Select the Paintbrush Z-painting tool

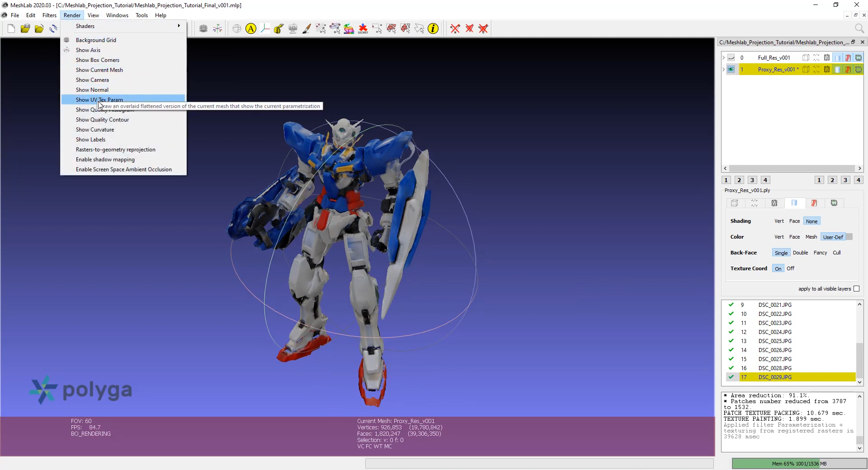point(307,29)
